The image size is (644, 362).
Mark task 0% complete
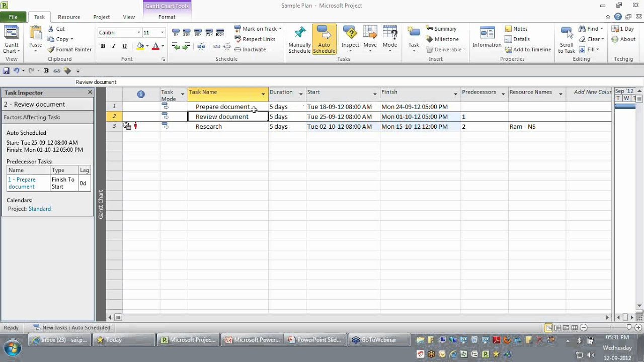[176, 32]
